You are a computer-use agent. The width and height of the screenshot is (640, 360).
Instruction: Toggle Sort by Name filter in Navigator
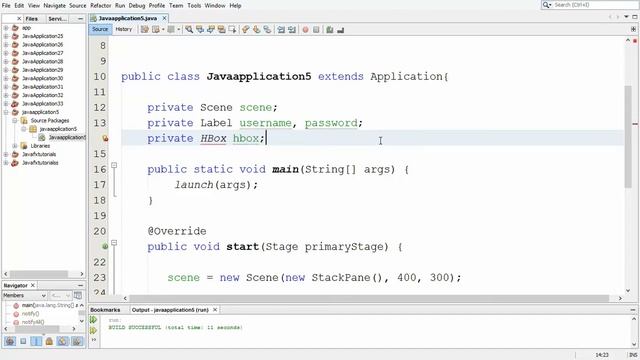(62, 341)
